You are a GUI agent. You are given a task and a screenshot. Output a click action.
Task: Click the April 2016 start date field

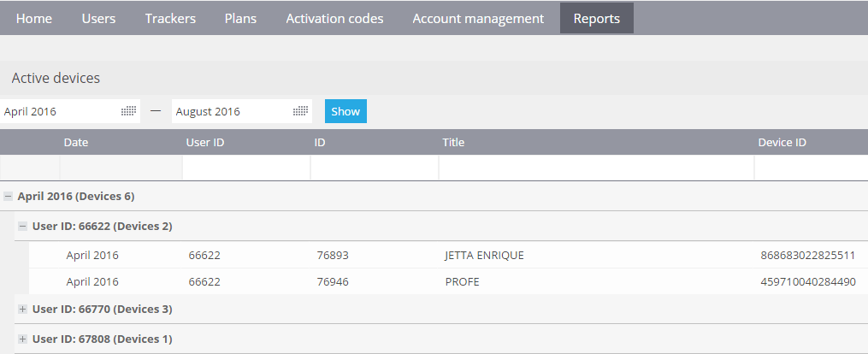point(70,111)
